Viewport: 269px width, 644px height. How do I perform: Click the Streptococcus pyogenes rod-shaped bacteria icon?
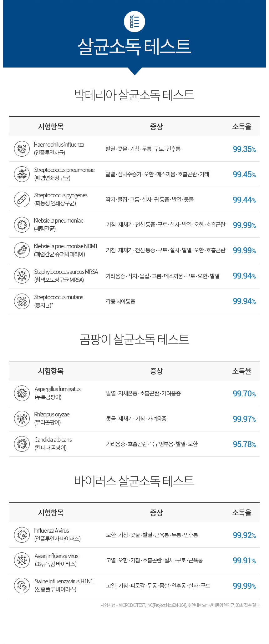click(x=22, y=199)
